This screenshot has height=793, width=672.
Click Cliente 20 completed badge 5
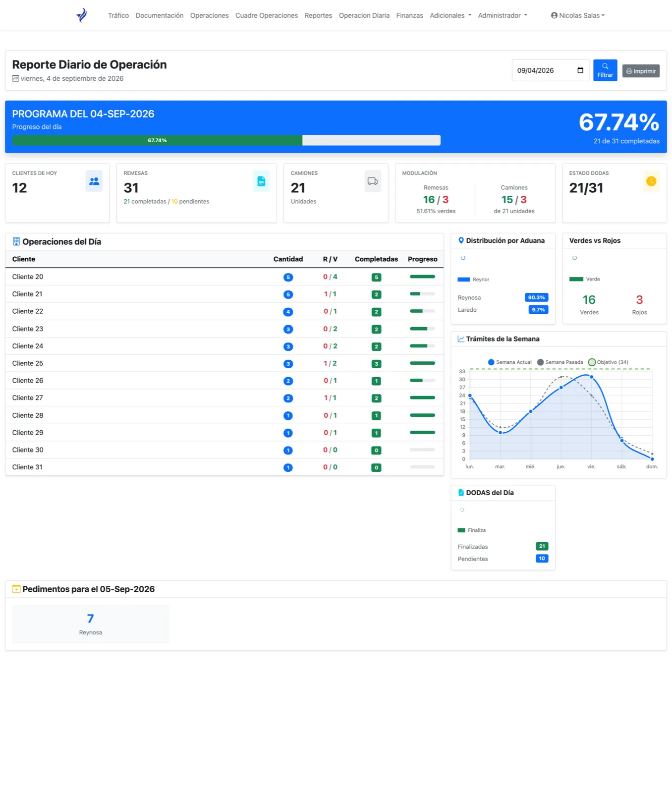point(376,277)
